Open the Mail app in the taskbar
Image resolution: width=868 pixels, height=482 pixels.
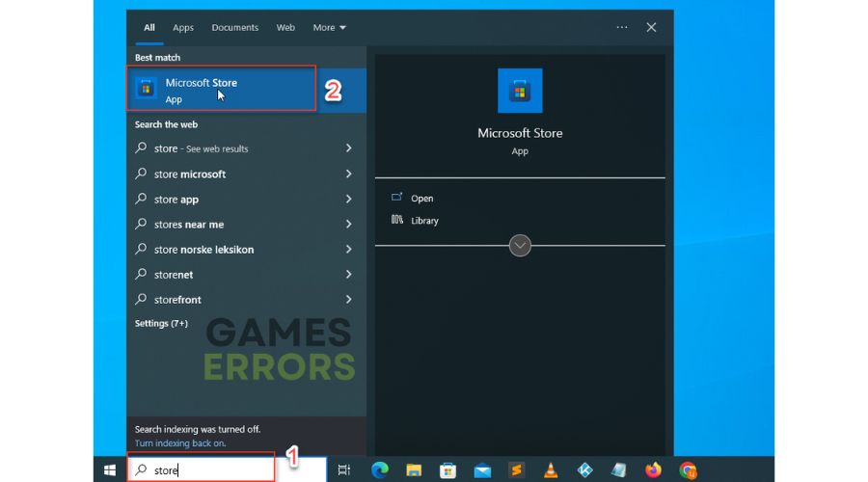click(x=482, y=470)
